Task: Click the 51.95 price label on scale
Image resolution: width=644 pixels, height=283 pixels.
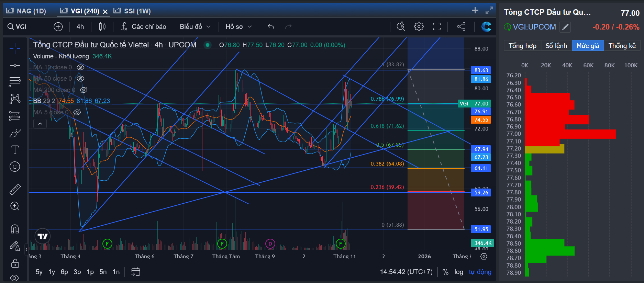Action: click(481, 229)
